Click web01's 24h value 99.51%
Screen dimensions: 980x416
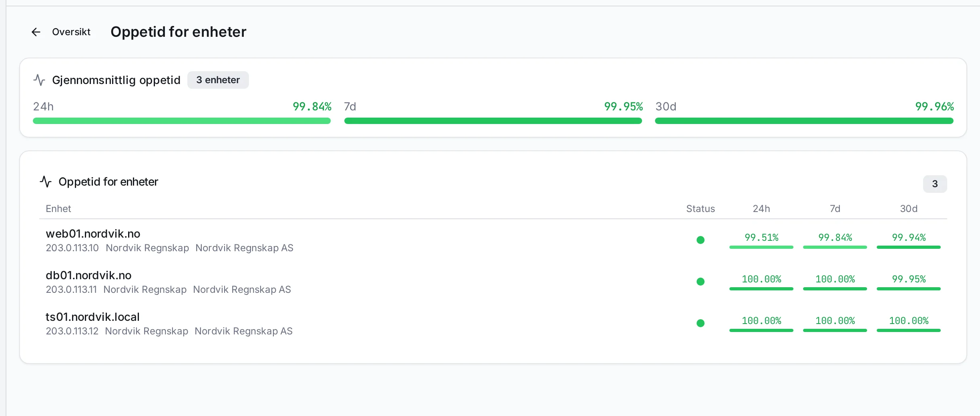coord(761,238)
